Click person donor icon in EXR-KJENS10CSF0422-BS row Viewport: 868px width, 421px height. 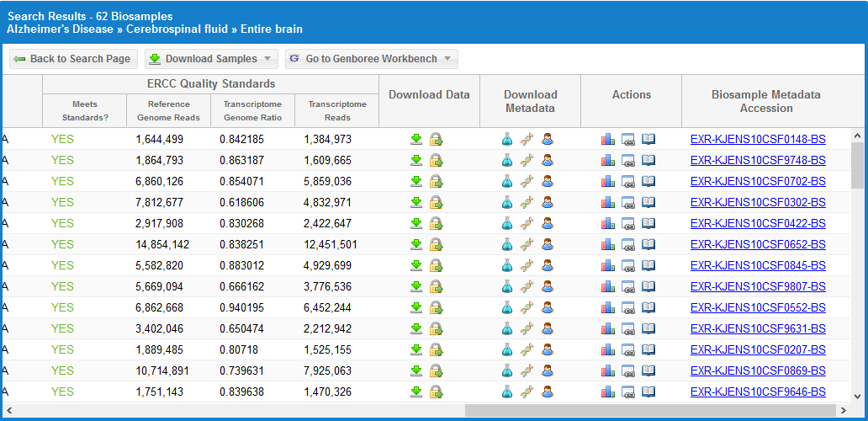548,223
